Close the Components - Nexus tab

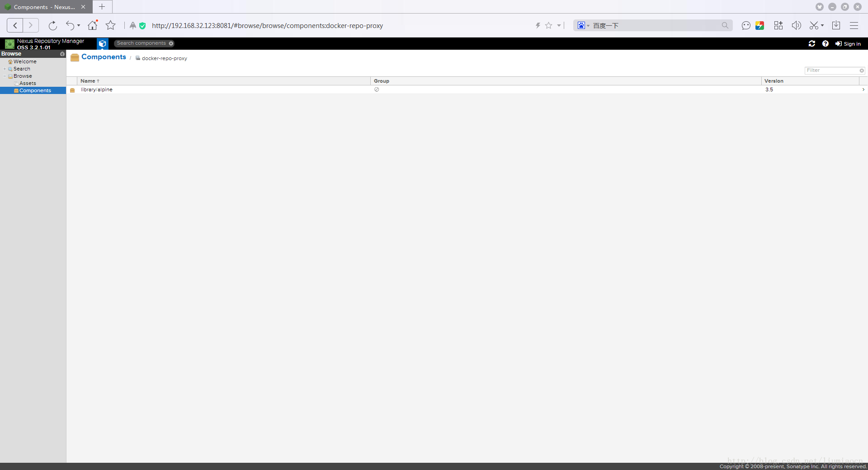click(x=83, y=7)
